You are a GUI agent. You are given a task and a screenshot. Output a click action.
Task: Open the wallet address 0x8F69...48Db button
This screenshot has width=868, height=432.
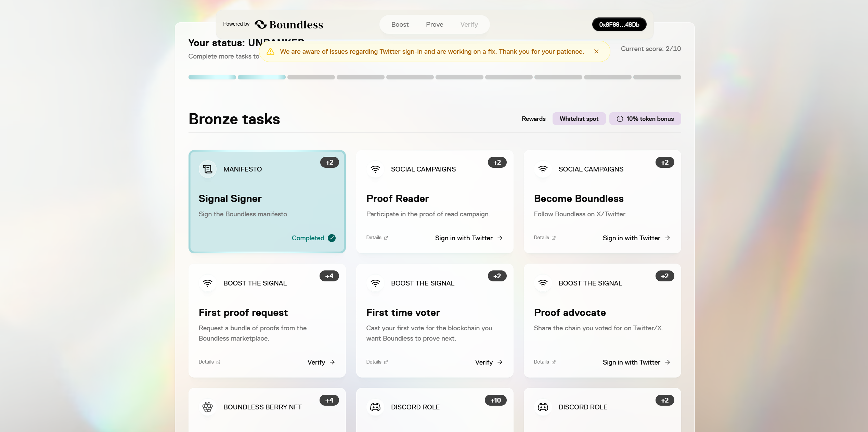pyautogui.click(x=619, y=24)
